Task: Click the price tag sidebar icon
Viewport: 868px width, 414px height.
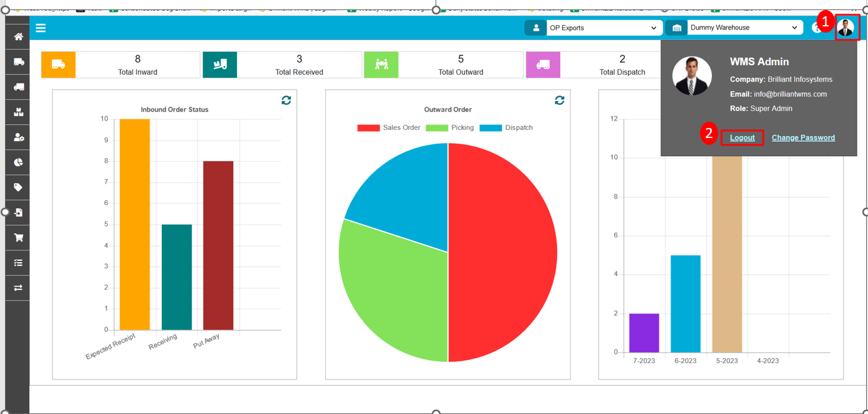Action: click(x=18, y=188)
